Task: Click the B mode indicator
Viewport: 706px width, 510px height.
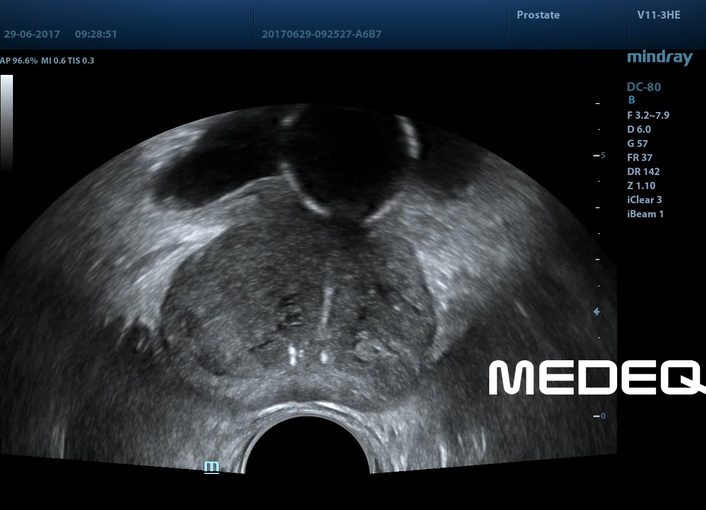Action: 631,100
